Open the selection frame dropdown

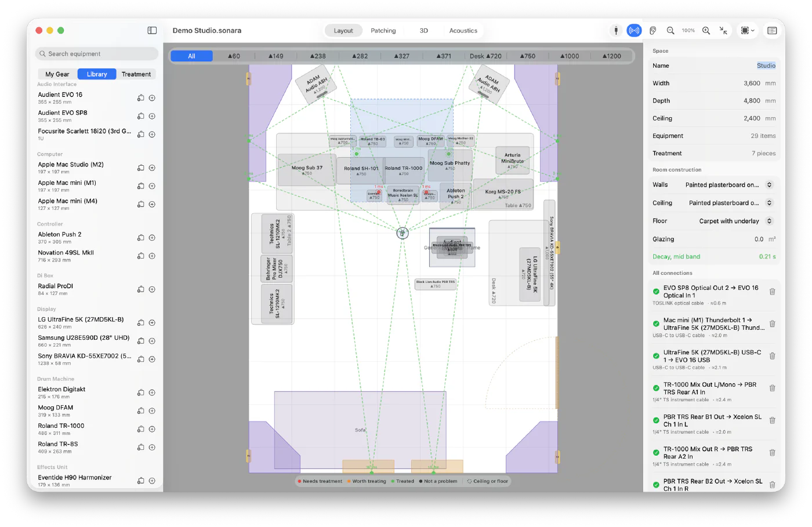747,30
